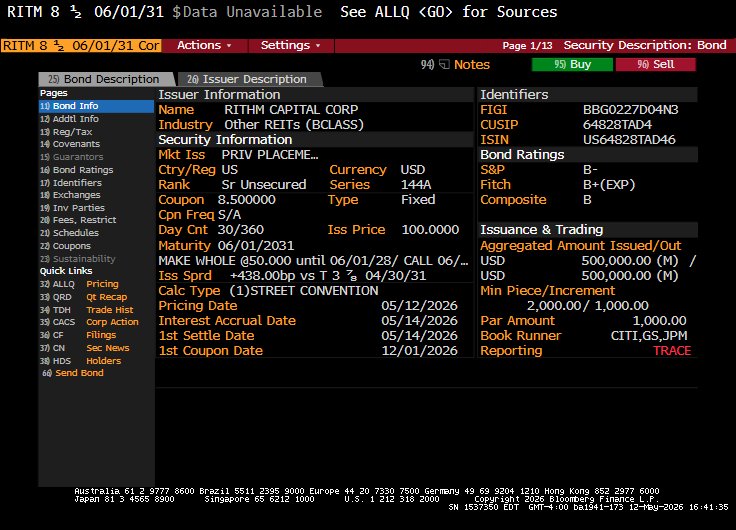Click the Interest Accrual Date 05/14/2026

click(419, 321)
